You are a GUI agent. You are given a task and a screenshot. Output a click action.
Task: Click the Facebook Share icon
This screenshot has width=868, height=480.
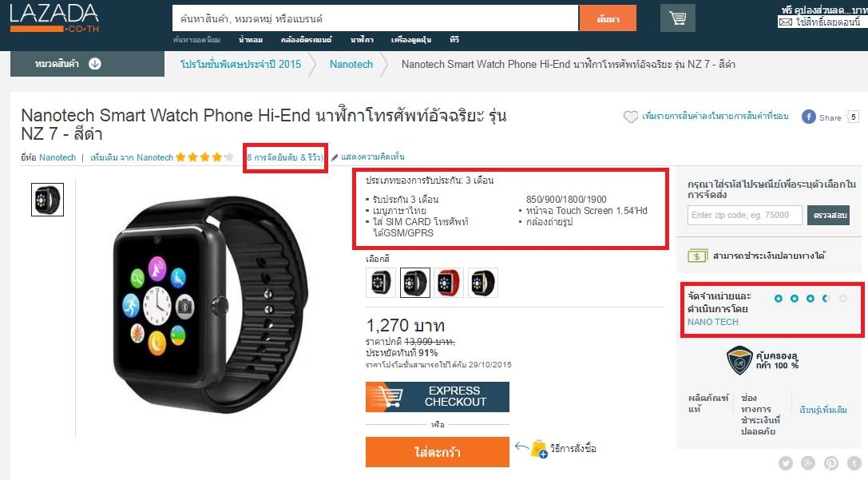(809, 117)
